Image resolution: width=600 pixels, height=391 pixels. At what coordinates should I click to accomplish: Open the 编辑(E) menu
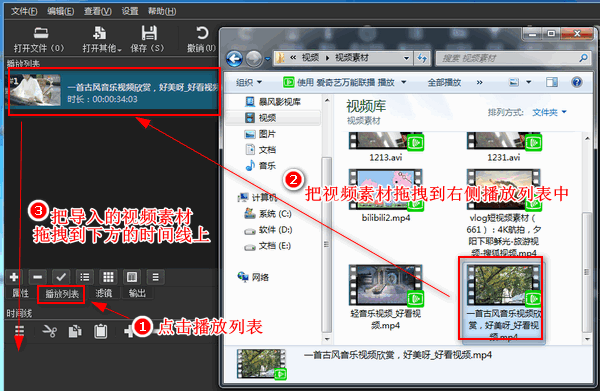60,11
